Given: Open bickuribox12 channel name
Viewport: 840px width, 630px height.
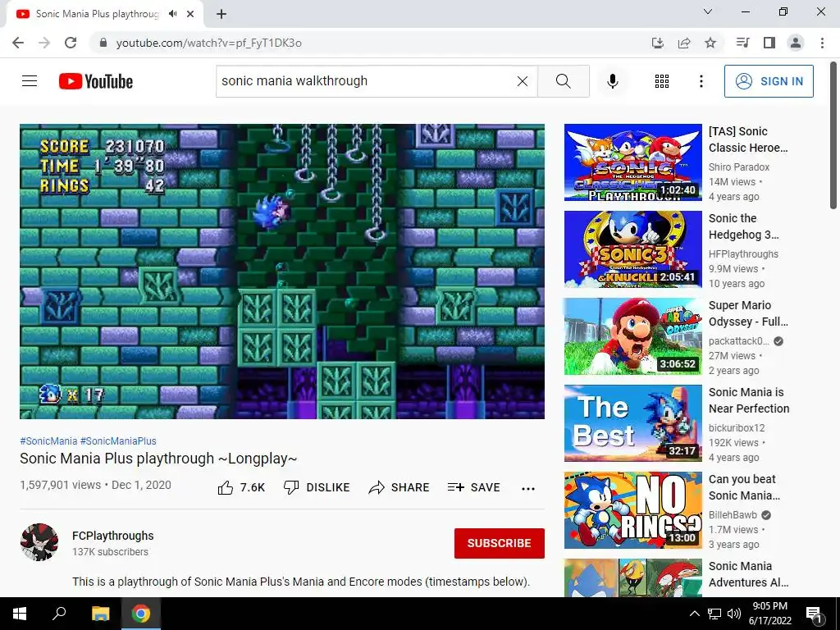Looking at the screenshot, I should pyautogui.click(x=737, y=428).
